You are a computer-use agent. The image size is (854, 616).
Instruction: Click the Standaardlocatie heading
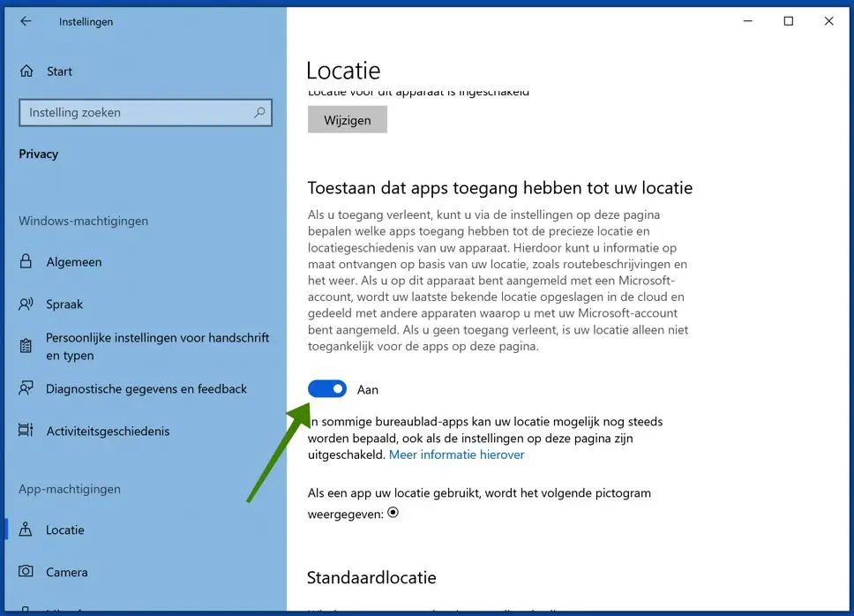tap(371, 577)
